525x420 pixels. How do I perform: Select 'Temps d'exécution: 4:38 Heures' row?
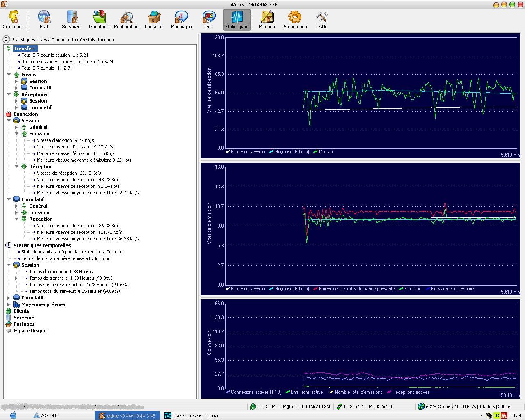(x=61, y=272)
